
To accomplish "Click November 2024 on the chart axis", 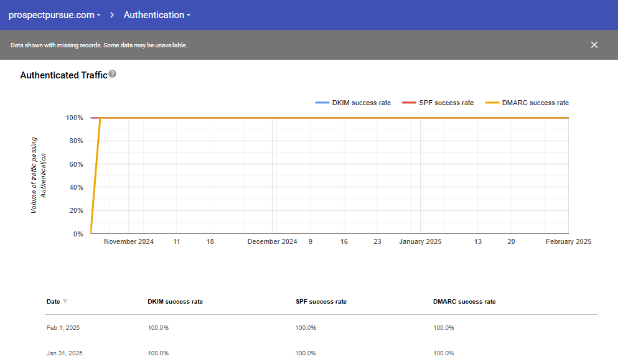I will click(129, 241).
